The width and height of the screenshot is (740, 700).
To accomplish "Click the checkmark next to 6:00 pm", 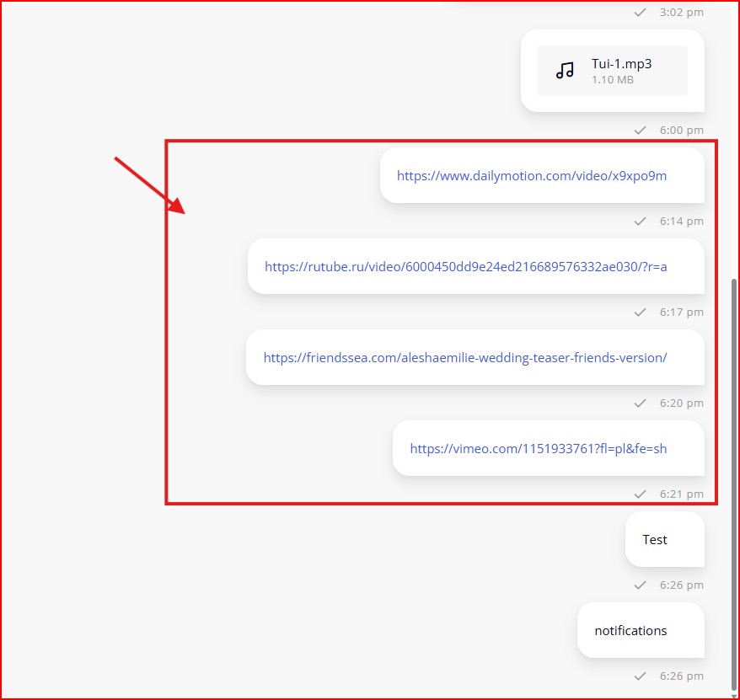I will tap(641, 131).
